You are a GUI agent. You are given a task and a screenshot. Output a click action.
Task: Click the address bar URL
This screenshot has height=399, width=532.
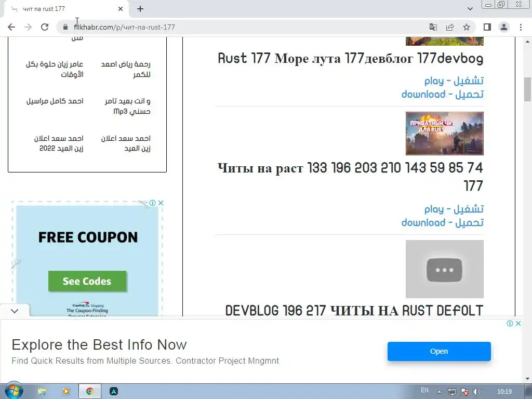click(124, 27)
